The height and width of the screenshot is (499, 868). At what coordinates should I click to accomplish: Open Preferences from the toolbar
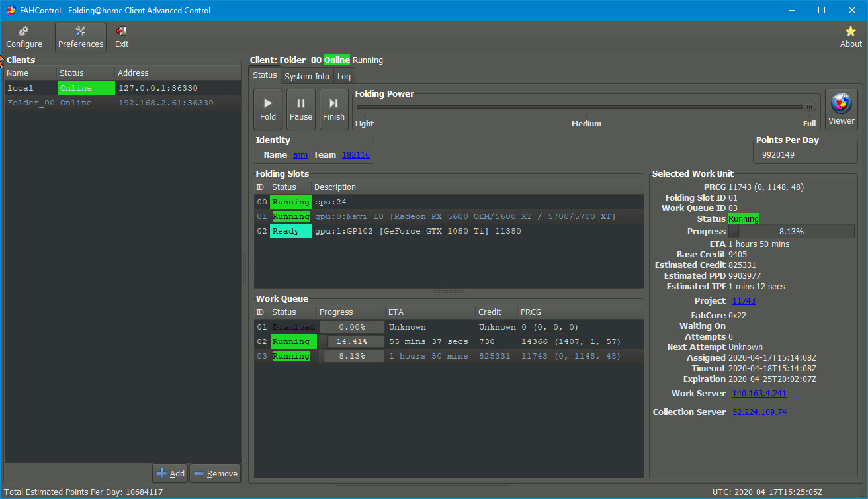81,38
